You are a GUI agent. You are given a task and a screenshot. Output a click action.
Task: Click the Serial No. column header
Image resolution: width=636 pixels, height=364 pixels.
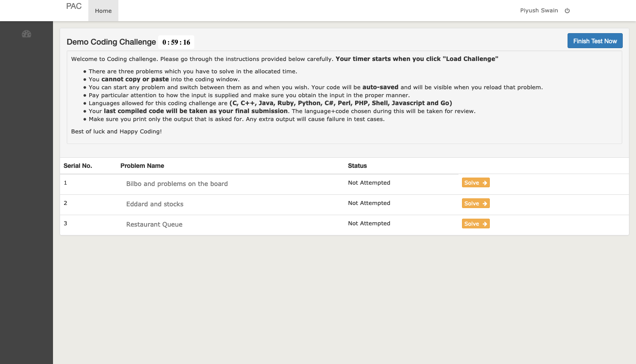pos(78,166)
